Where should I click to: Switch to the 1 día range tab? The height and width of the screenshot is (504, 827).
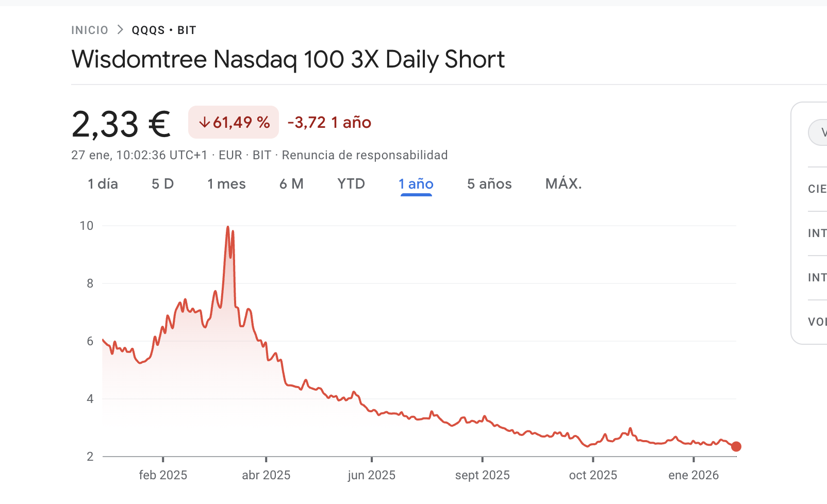(x=103, y=184)
